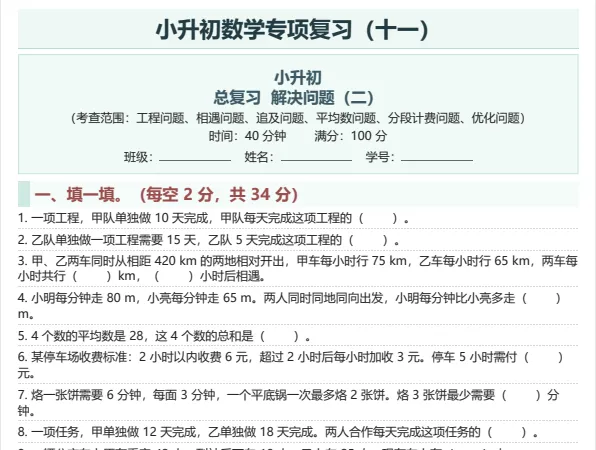The image size is (596, 450).
Task: Click the 时间：40 分钟 text
Action: click(x=247, y=136)
